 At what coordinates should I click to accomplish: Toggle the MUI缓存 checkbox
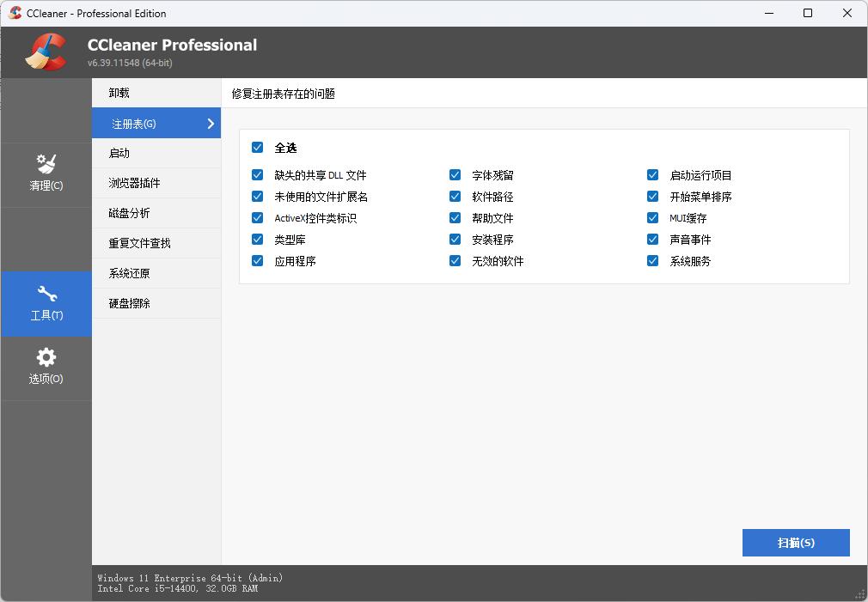[x=652, y=218]
